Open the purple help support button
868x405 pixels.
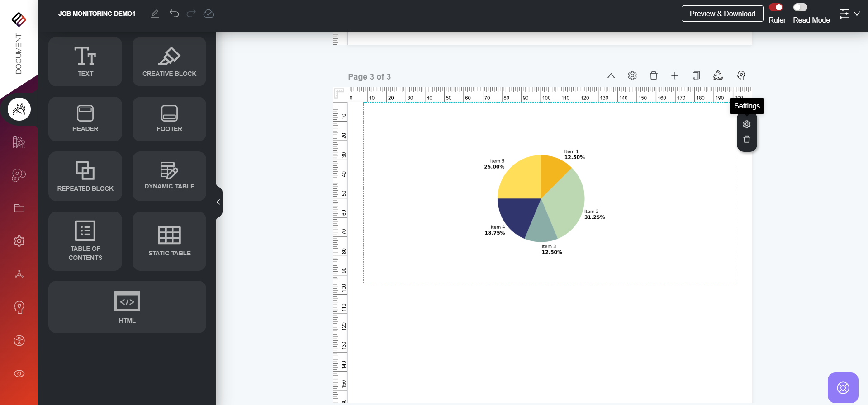(843, 387)
